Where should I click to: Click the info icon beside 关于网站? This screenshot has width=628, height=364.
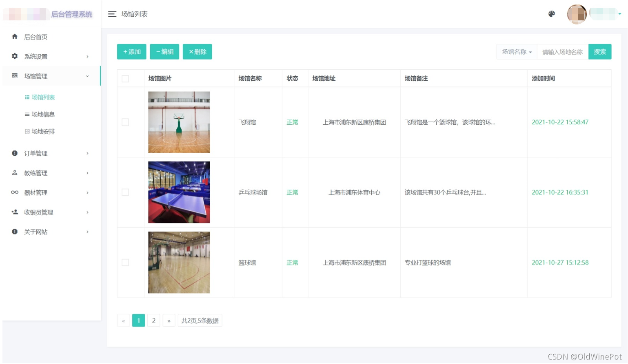[15, 232]
